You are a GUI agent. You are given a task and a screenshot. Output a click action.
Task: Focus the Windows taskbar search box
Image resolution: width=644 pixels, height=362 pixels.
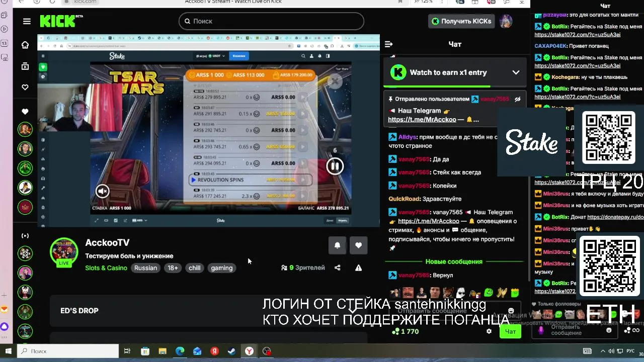tap(68, 351)
